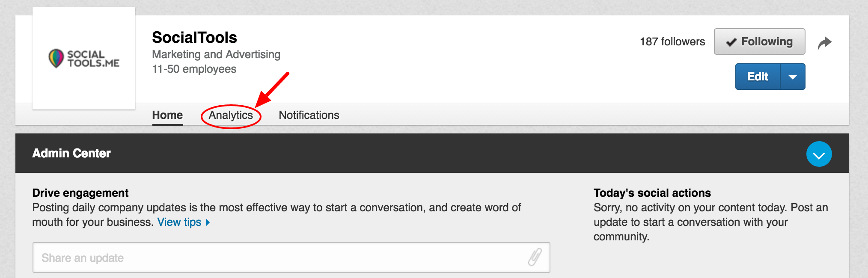Switch to the Home tab
The width and height of the screenshot is (868, 278).
pos(167,115)
